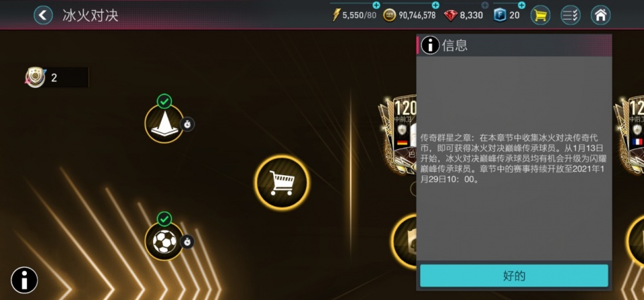Confirm with the 好的 button
Image resolution: width=644 pixels, height=300 pixels.
pyautogui.click(x=514, y=275)
